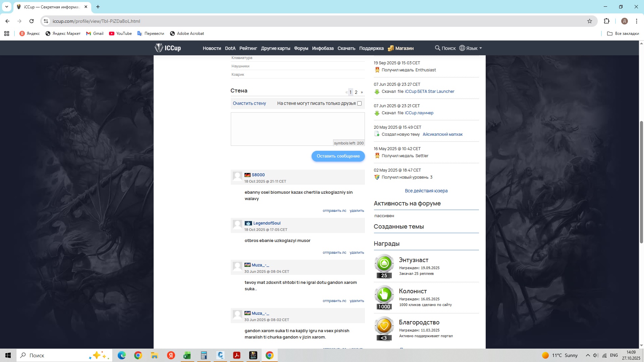The width and height of the screenshot is (644, 362).
Task: Show hidden system tray icons
Action: [x=588, y=355]
